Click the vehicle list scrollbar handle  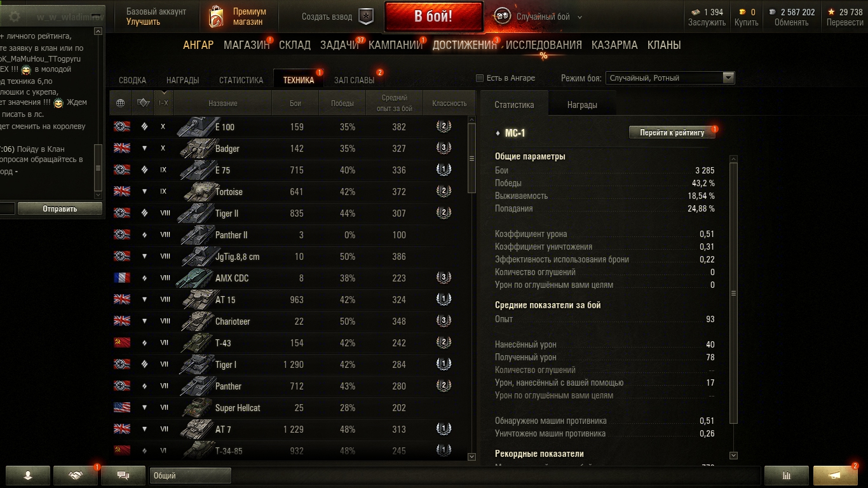(x=471, y=158)
